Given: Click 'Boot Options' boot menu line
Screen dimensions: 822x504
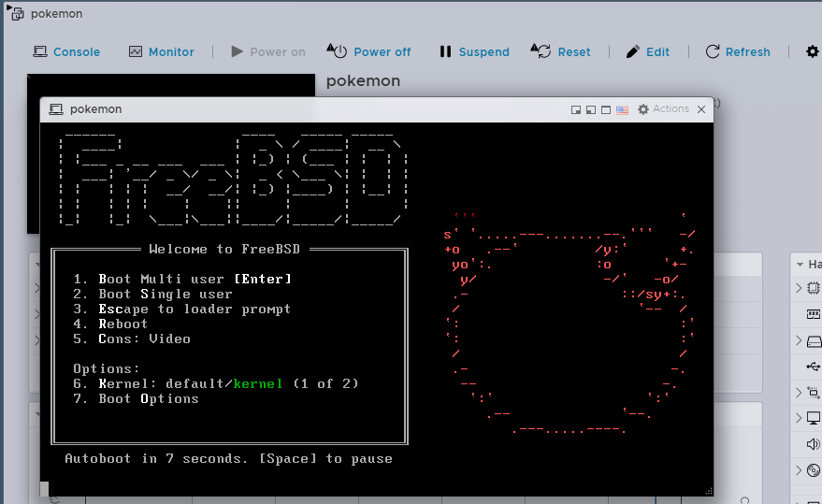Looking at the screenshot, I should coord(136,398).
